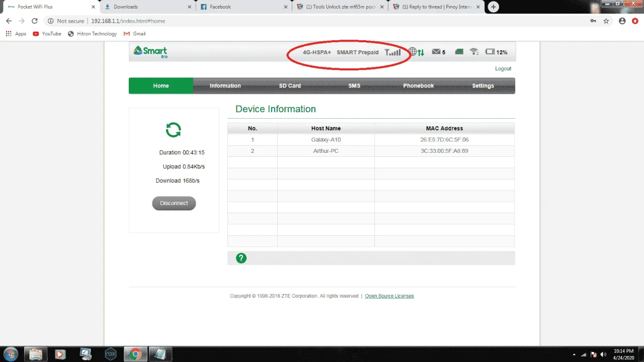
Task: Click the Upload 0.84Kb/s text
Action: [184, 166]
